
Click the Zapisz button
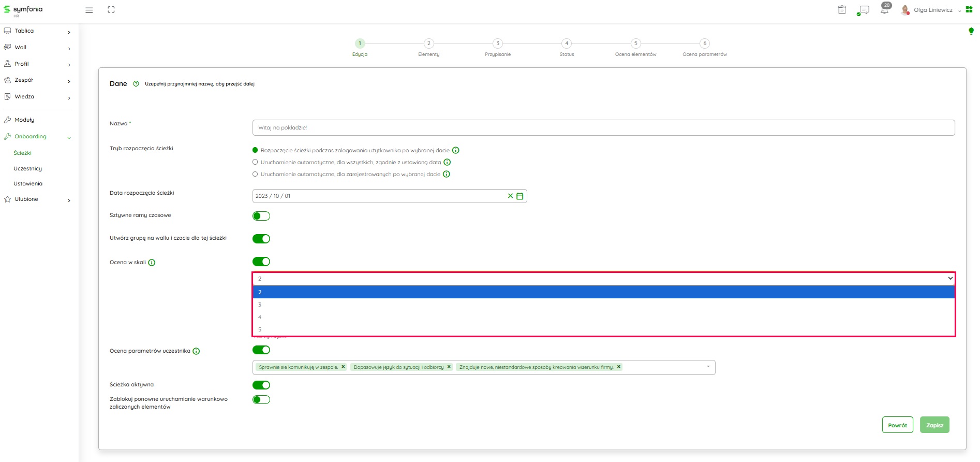click(x=934, y=425)
